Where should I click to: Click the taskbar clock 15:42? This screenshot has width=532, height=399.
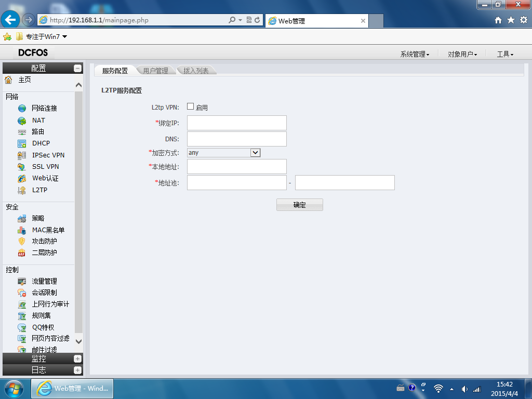coord(504,384)
